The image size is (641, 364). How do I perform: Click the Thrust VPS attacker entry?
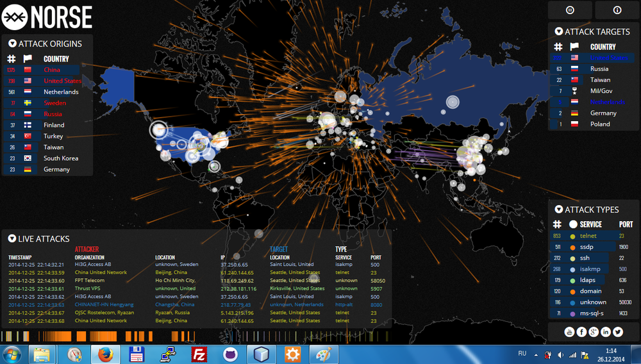[x=87, y=288]
